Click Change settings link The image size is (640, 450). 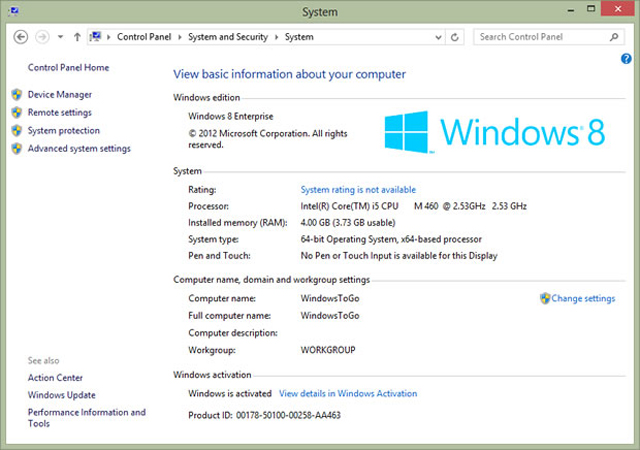583,299
